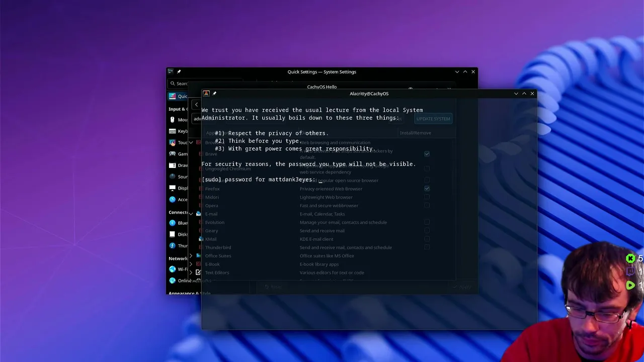
Task: Open Touchpad settings in System Settings sidebar
Action: point(178,142)
